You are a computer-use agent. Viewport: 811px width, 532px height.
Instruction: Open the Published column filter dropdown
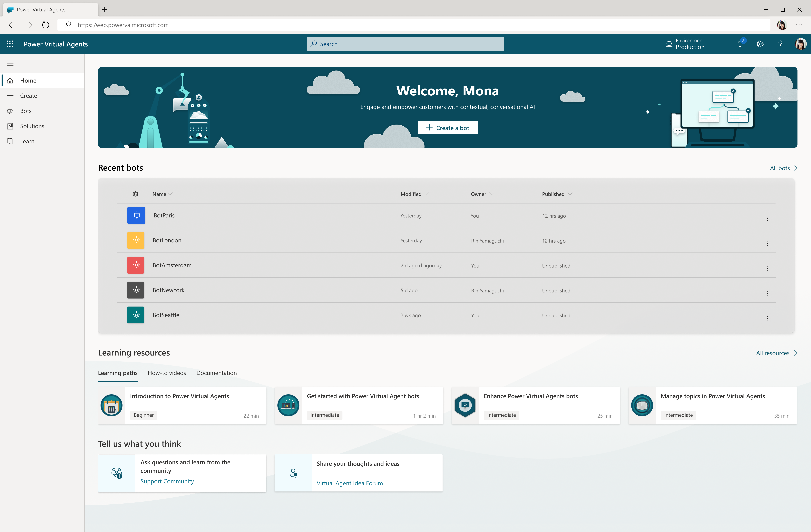(570, 194)
